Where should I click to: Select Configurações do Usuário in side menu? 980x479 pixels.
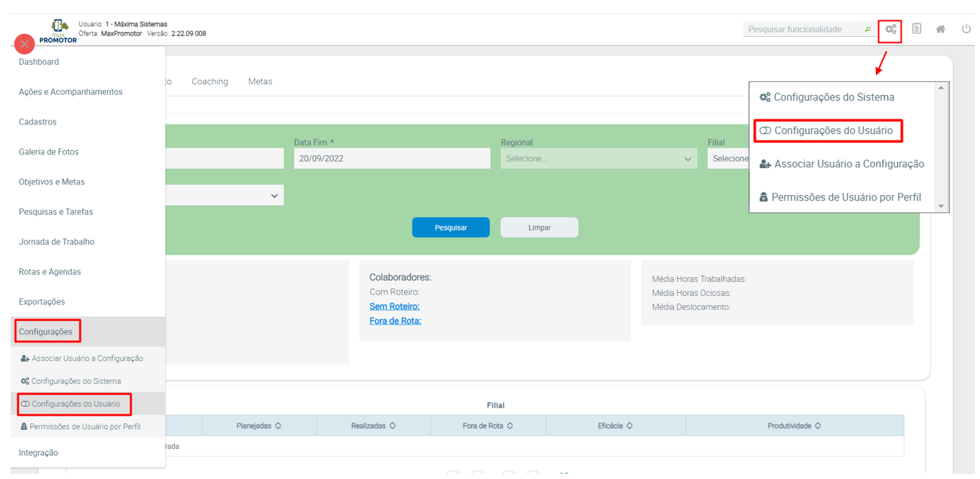click(87, 404)
